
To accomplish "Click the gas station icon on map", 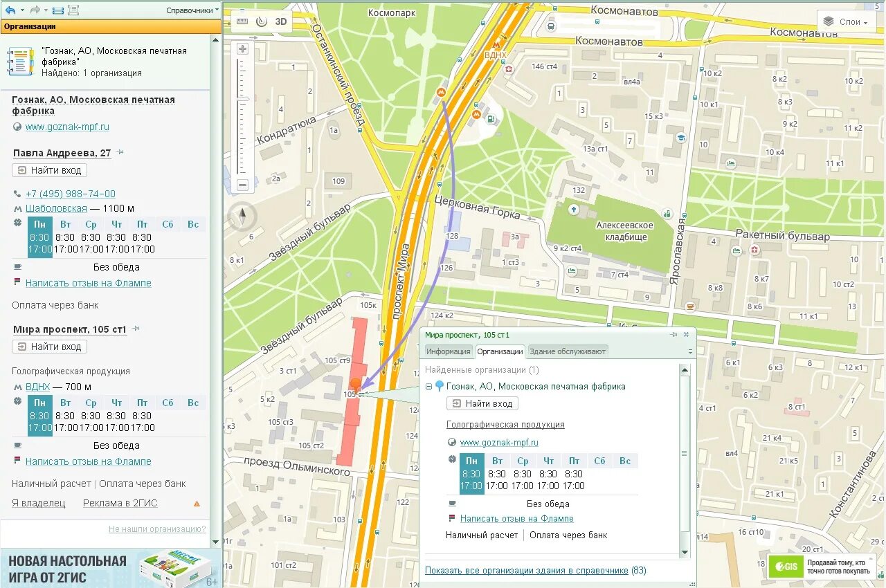I will (491, 119).
